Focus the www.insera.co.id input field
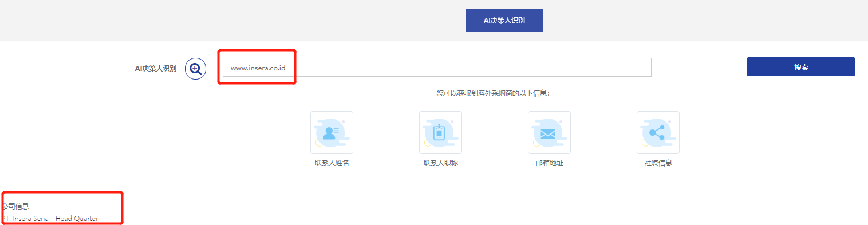Screen dimensions: 868x225 click(x=437, y=68)
